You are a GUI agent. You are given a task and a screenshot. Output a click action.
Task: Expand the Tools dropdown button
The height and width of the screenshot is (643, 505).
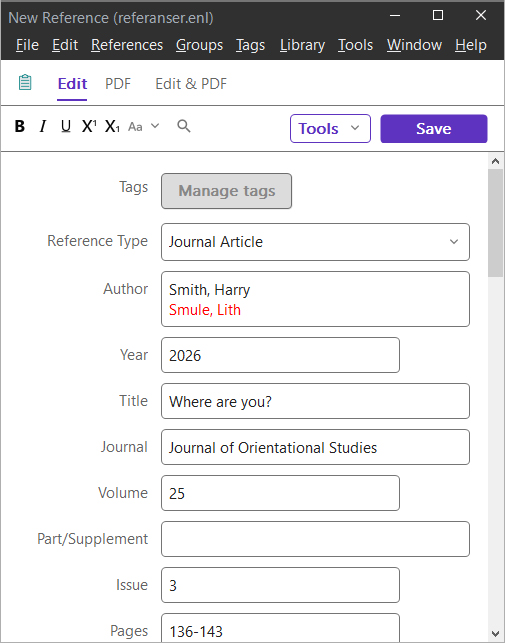[330, 129]
